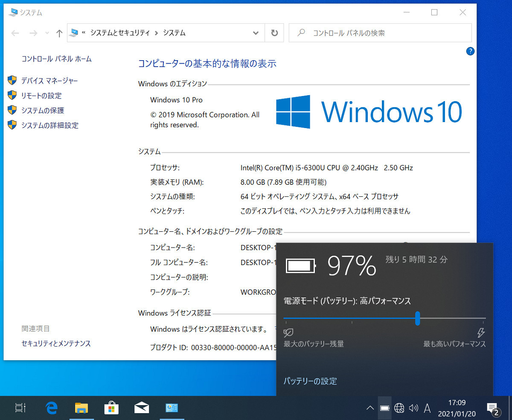Click the 97% battery percentage text
The height and width of the screenshot is (420, 512).
tap(352, 265)
